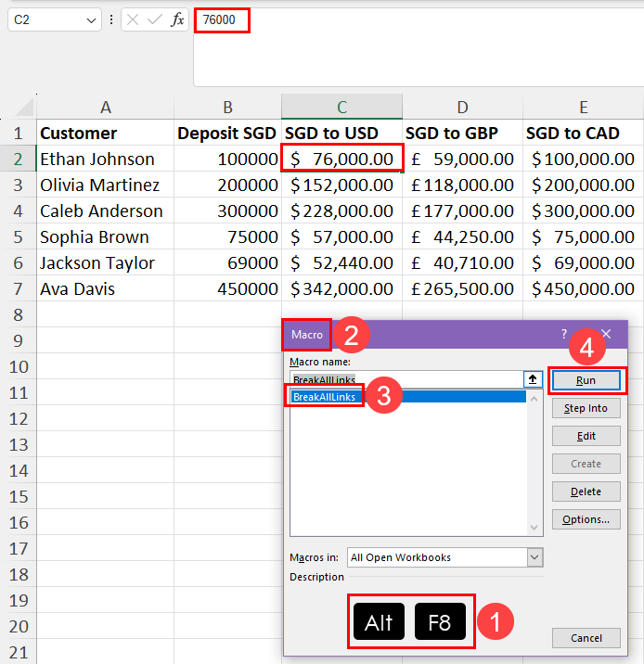Select column D header

pos(463,108)
